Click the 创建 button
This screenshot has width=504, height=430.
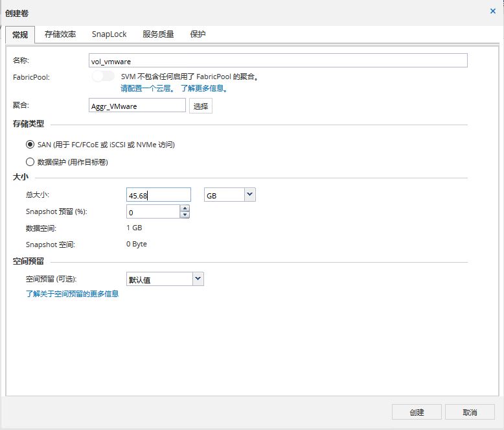pyautogui.click(x=417, y=412)
